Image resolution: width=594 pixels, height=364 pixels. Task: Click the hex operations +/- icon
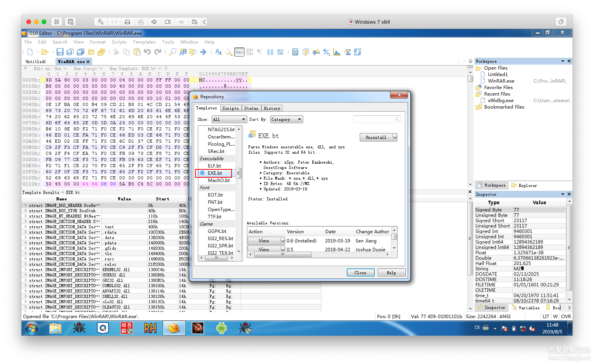point(326,52)
